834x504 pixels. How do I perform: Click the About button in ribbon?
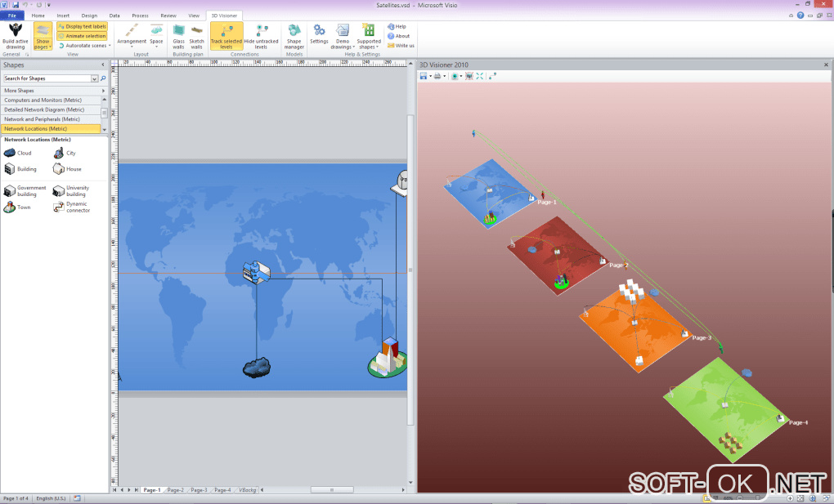click(x=398, y=36)
